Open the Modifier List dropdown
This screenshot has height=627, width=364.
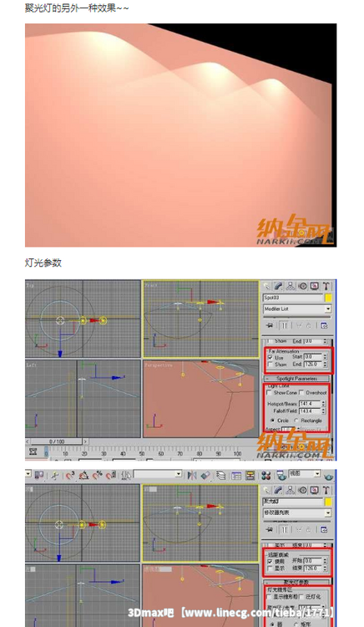[x=297, y=308]
